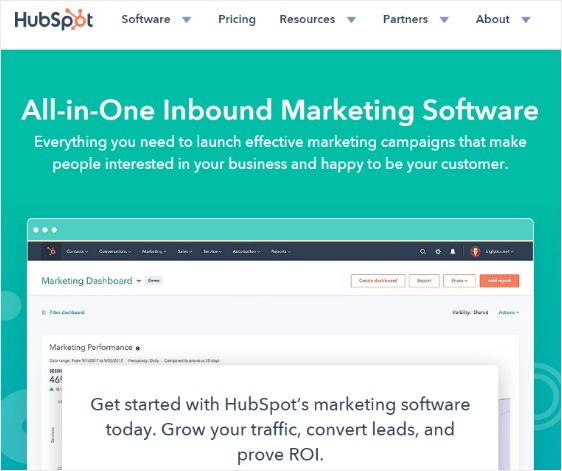Screen dimensions: 562x471
Task: Click the filter icon beside Filter dashboard
Action: point(44,313)
